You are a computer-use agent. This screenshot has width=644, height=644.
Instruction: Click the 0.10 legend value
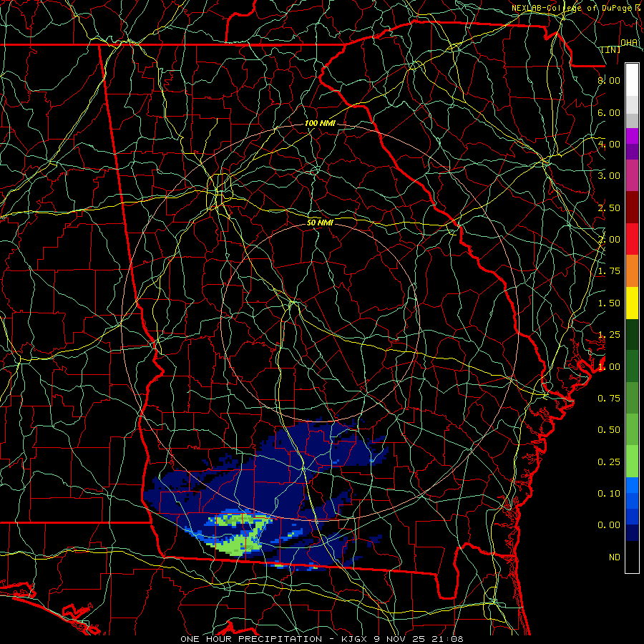(609, 494)
